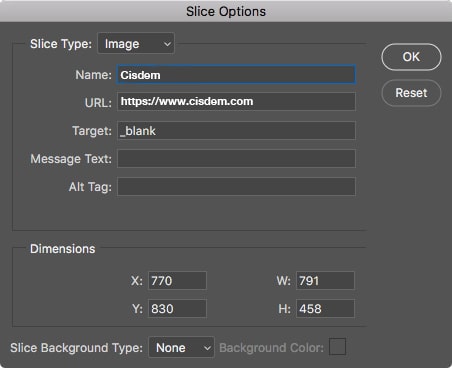Click the Background Color label
Screen dimensions: 452x368
[x=271, y=348]
